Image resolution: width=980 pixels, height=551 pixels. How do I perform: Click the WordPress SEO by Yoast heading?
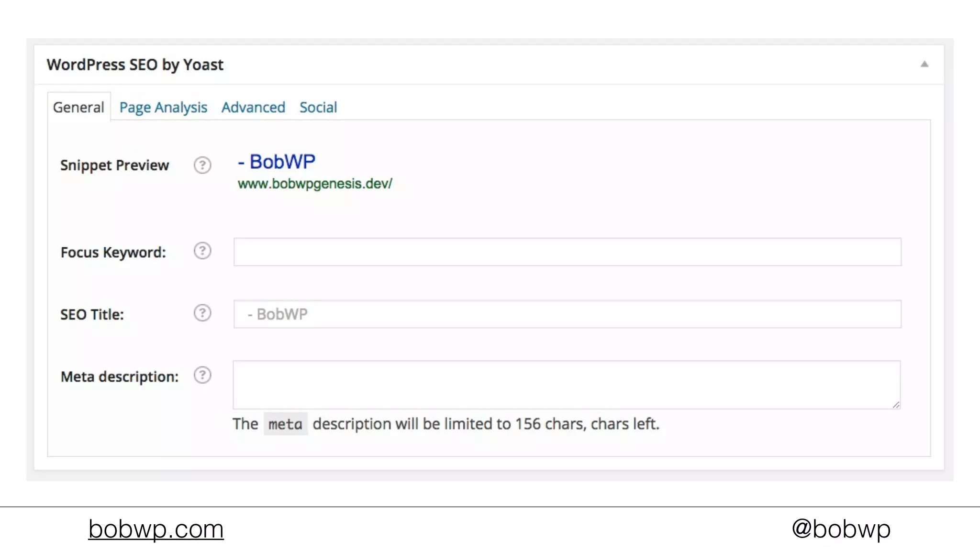[x=135, y=65]
